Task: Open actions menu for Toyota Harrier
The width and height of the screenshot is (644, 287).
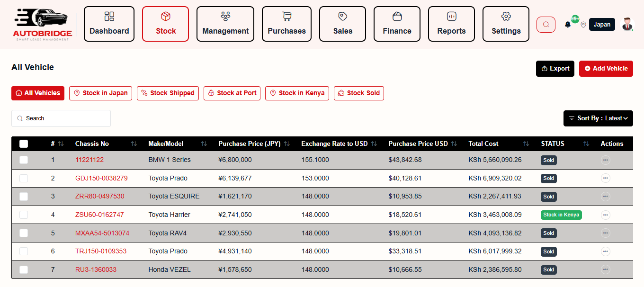Action: (x=606, y=215)
